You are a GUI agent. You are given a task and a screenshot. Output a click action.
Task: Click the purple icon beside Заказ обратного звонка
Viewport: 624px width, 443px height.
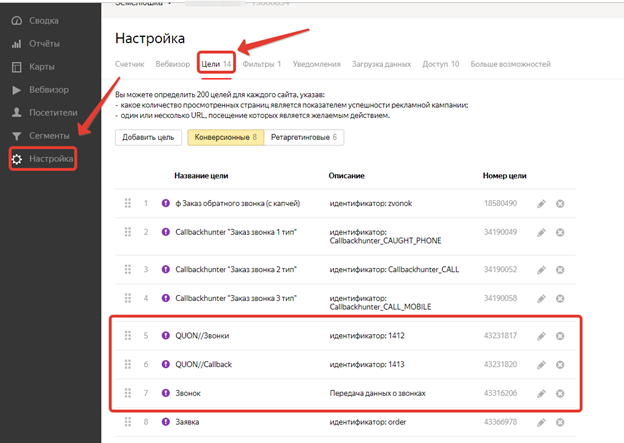[166, 203]
